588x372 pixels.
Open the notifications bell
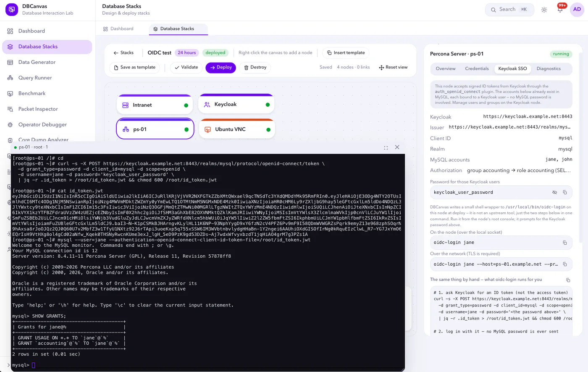[x=560, y=10]
